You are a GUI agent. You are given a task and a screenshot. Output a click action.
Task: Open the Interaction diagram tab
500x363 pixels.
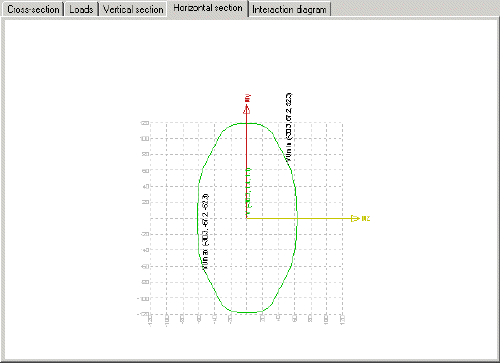click(x=289, y=9)
